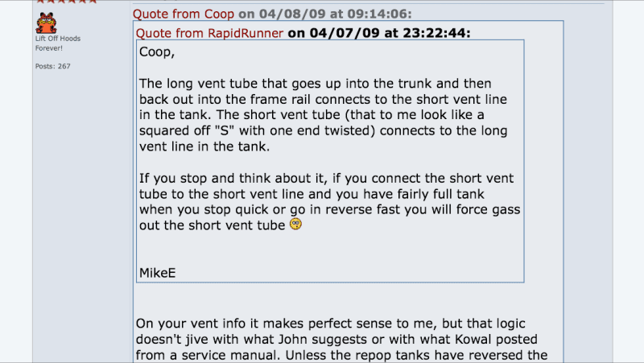This screenshot has height=363, width=644.
Task: Click the red star rating row
Action: (x=68, y=2)
